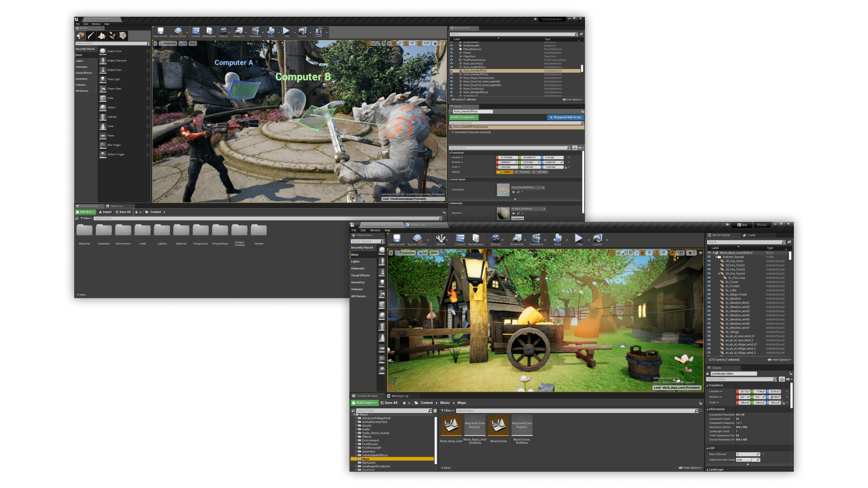
Task: Toggle visibility of PostProcessVolume in VirtualCamera outliner
Action: pos(451,60)
